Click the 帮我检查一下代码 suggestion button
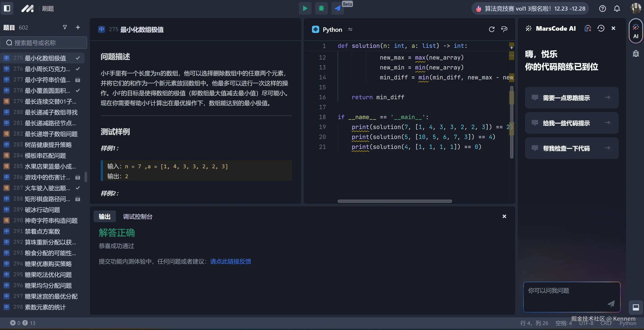The height and width of the screenshot is (330, 644). click(571, 148)
